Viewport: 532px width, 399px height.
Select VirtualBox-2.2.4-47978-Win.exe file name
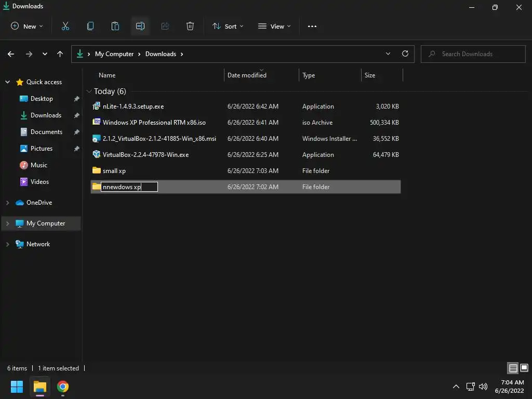coord(145,154)
